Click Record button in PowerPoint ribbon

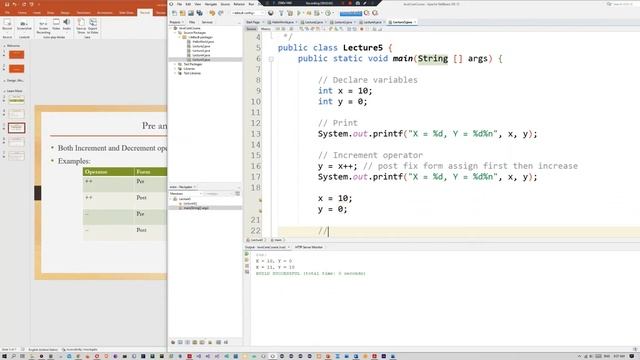(x=7, y=25)
